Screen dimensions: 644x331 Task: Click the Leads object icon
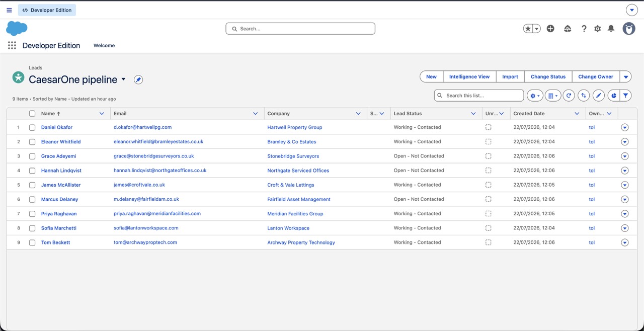[19, 77]
